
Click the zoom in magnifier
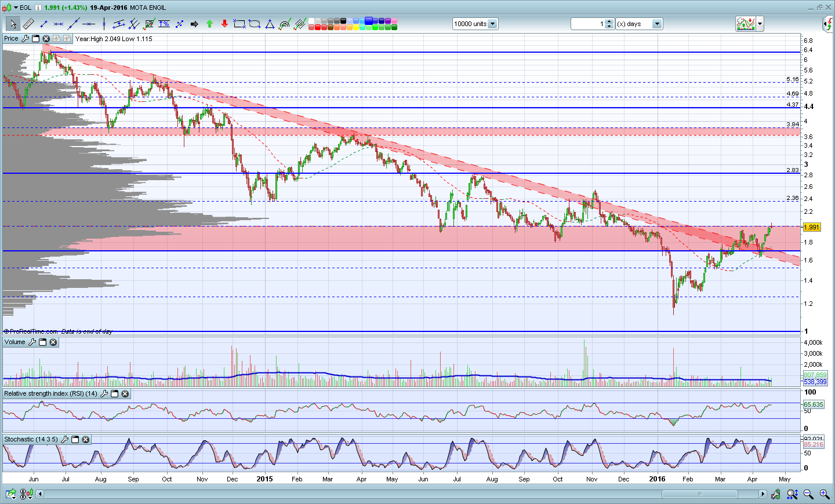tap(824, 494)
